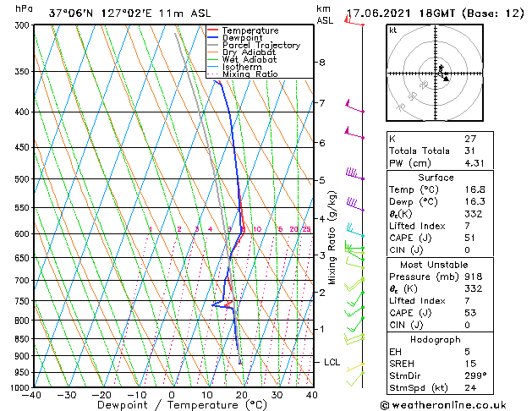532x411 pixels.
Task: Click the location text 37°06'N 127°02'E
Action: tap(101, 14)
